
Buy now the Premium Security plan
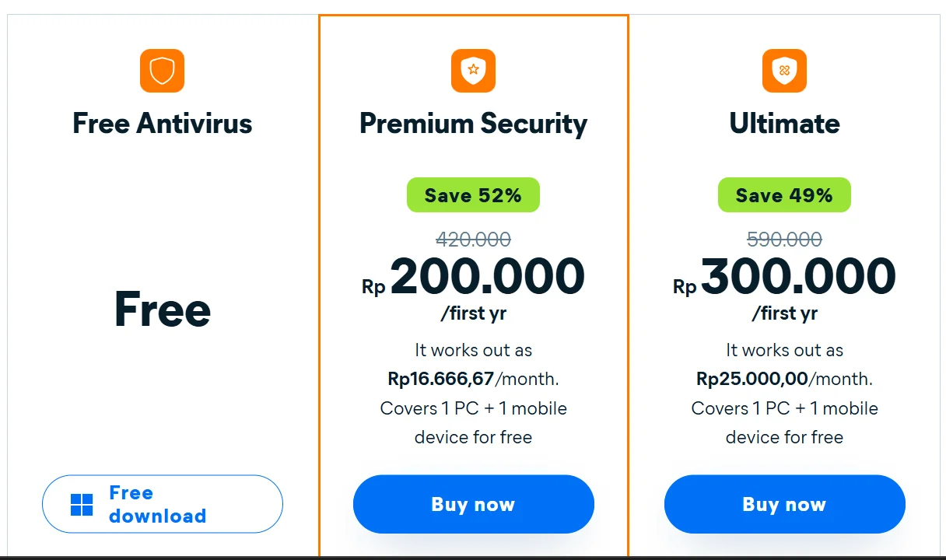pos(473,504)
